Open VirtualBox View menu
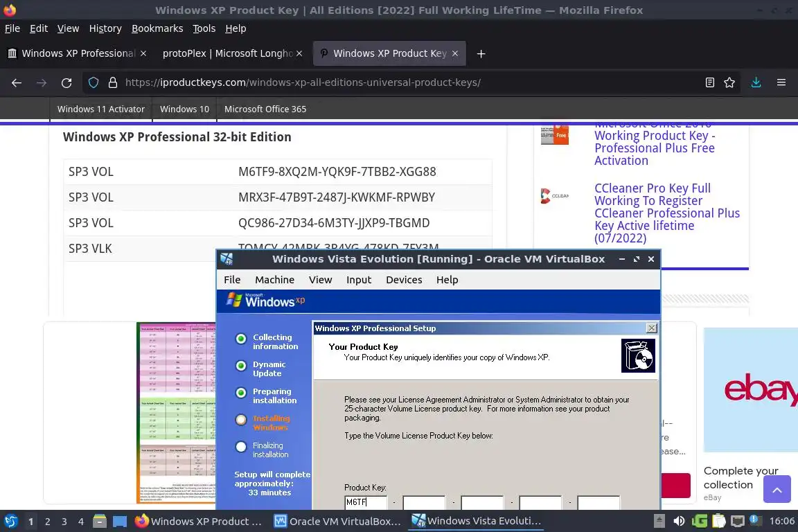 point(320,280)
